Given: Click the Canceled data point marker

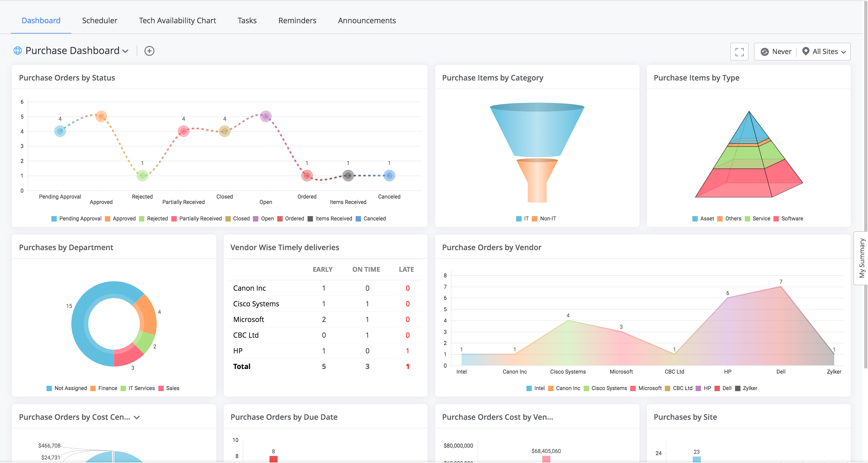Looking at the screenshot, I should coord(389,175).
